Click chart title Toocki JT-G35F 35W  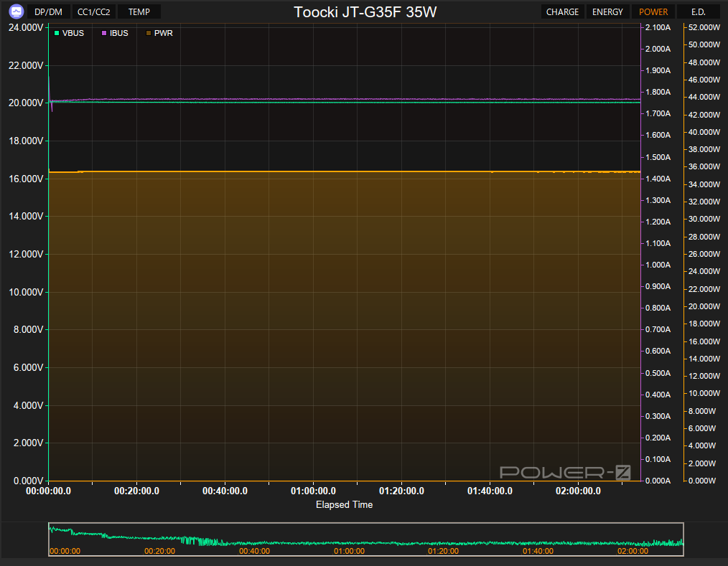pyautogui.click(x=365, y=11)
